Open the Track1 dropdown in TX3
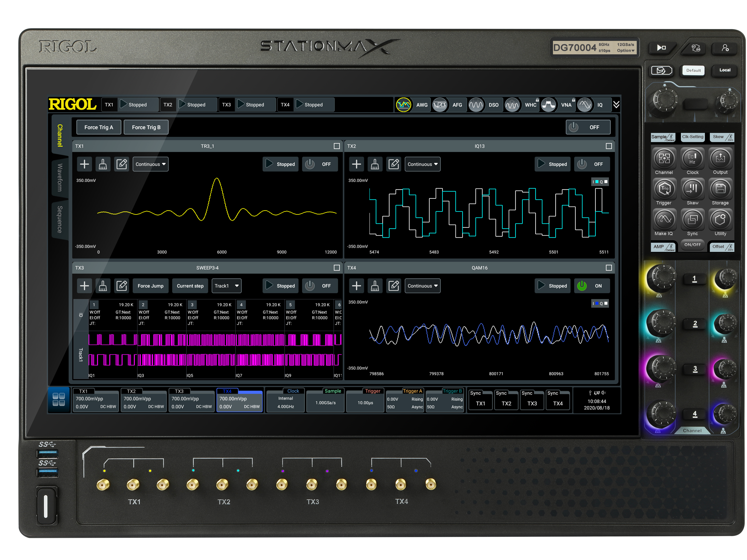747x560 pixels. pyautogui.click(x=227, y=286)
